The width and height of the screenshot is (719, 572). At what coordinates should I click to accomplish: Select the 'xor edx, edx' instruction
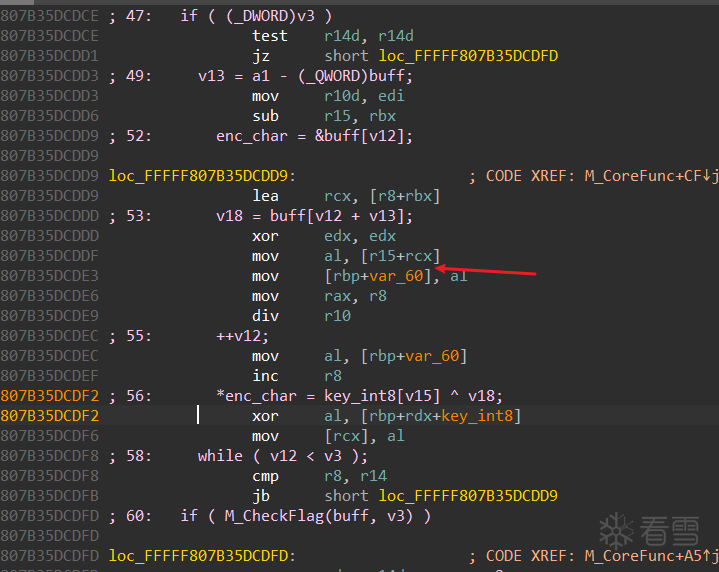[x=324, y=236]
